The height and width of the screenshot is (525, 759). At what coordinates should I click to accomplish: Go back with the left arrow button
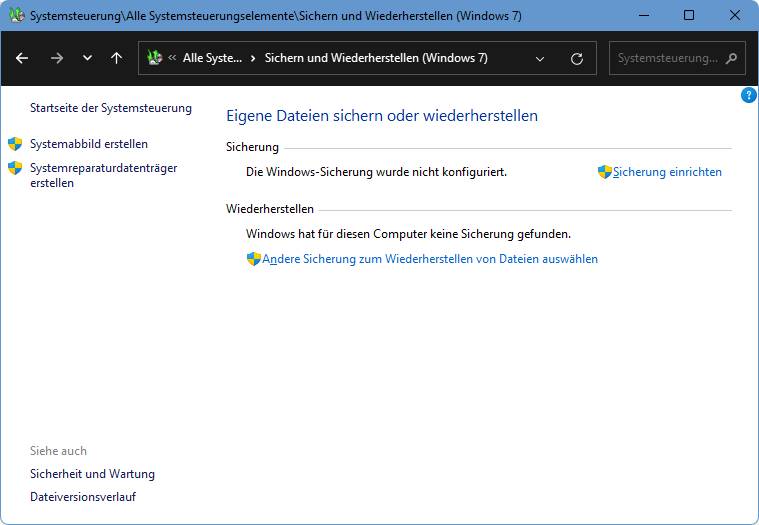tap(22, 59)
